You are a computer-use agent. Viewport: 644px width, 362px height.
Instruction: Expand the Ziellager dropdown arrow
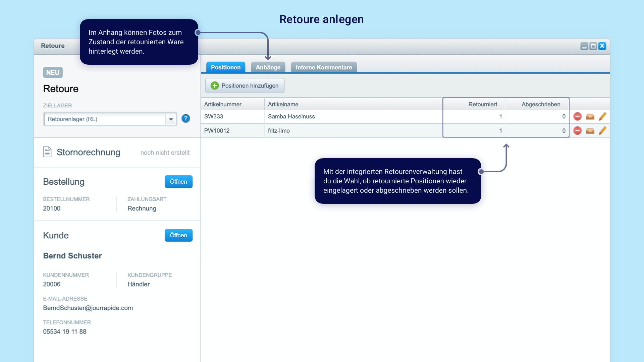pyautogui.click(x=171, y=119)
